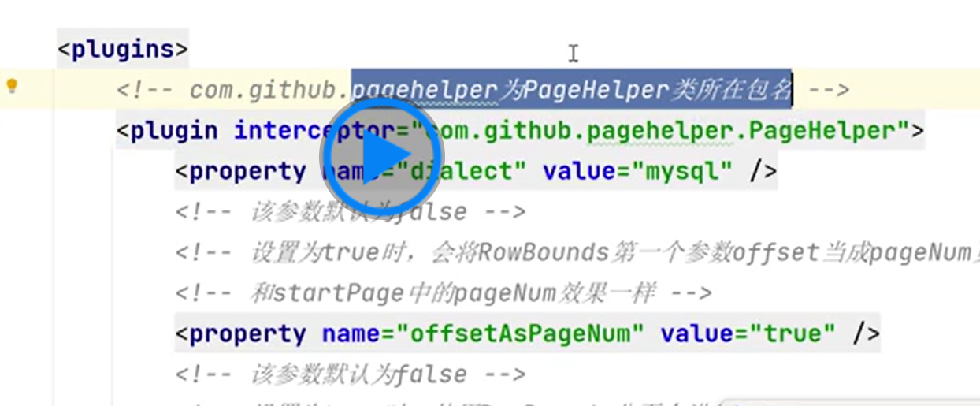This screenshot has height=406, width=980.
Task: Click the 'interceptor' attribute name
Action: 314,131
